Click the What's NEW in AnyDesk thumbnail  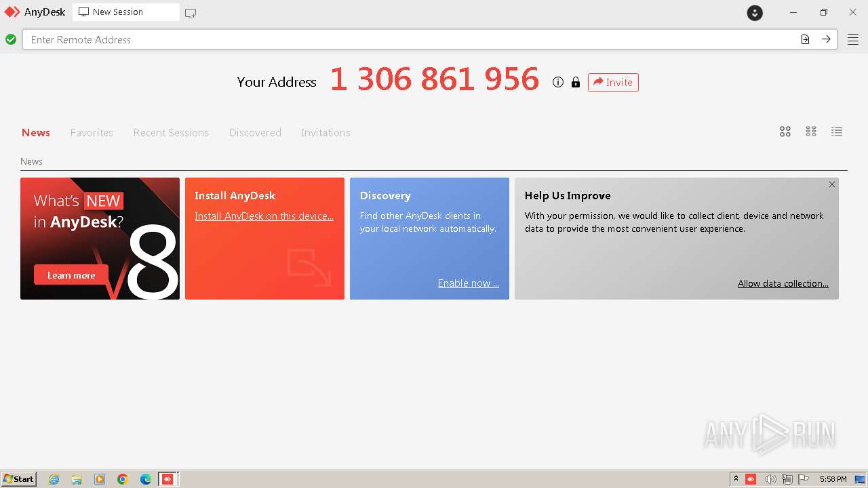100,239
